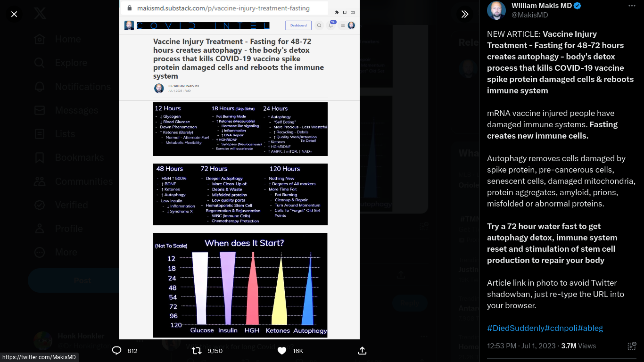Like the tweet with the heart icon

point(282,351)
